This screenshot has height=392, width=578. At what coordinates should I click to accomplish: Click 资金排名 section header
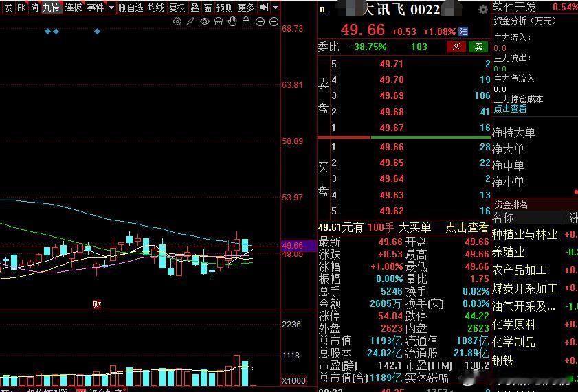[511, 205]
